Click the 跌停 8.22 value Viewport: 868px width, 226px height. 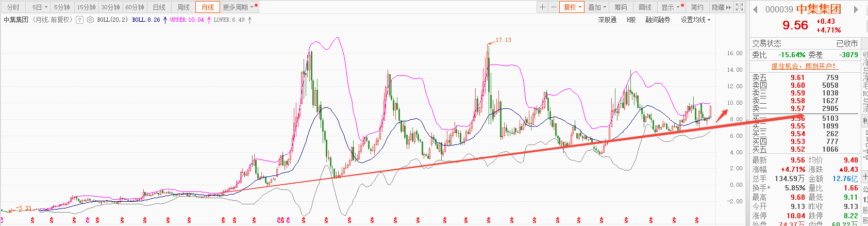(x=851, y=216)
